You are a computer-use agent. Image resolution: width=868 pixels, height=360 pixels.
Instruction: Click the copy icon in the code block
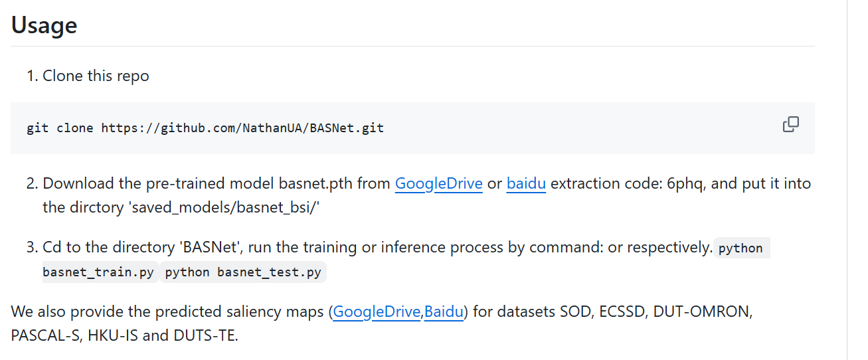tap(790, 125)
